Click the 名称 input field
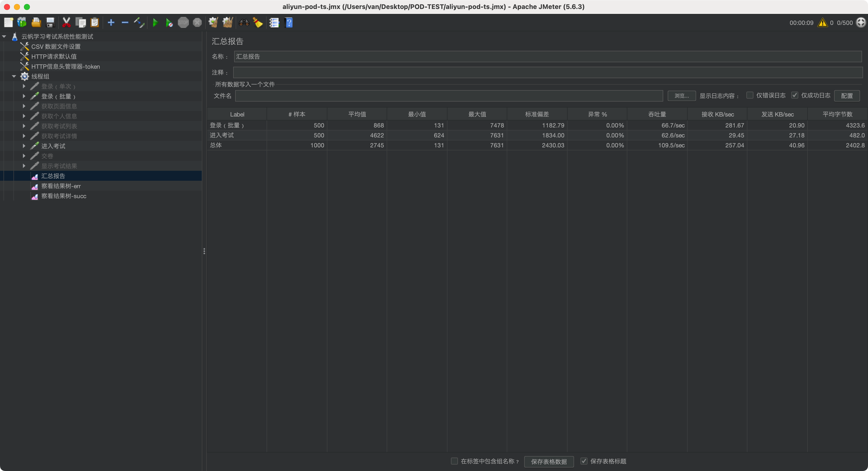The height and width of the screenshot is (471, 868). 548,57
